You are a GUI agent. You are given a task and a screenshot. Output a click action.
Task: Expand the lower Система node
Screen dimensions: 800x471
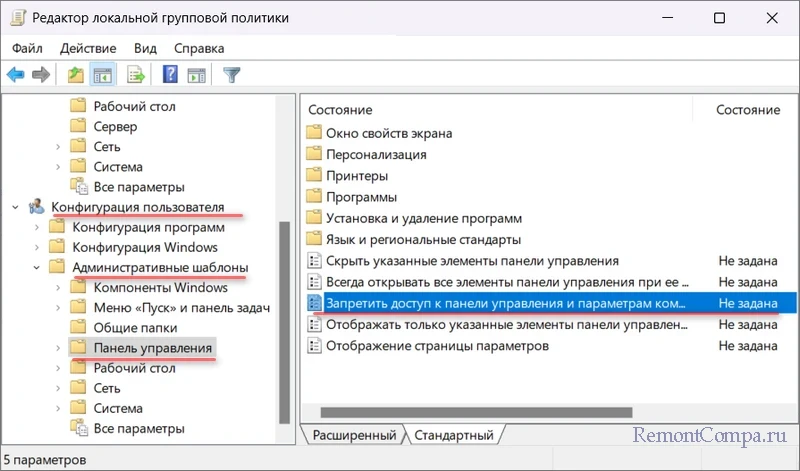click(x=58, y=408)
